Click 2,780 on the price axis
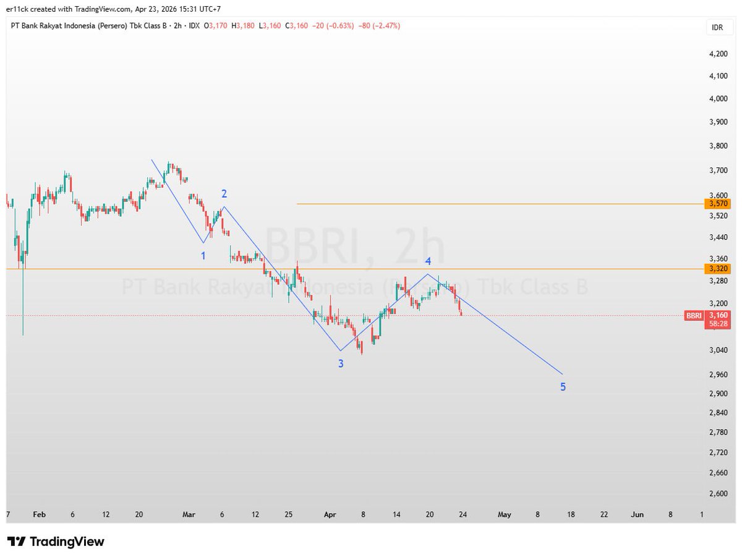The width and height of the screenshot is (742, 560). (x=719, y=433)
